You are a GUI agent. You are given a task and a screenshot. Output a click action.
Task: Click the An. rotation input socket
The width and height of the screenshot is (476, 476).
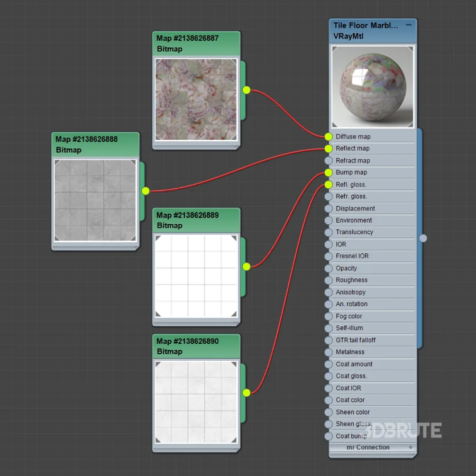tap(328, 304)
